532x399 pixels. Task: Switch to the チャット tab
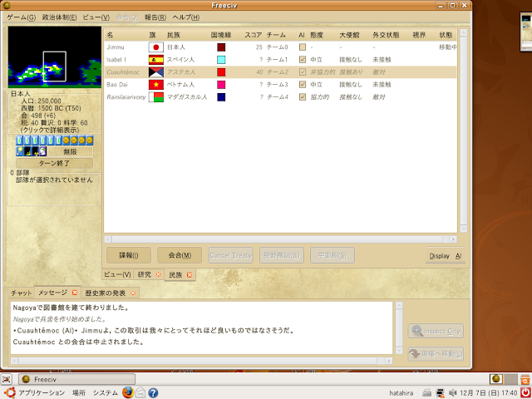click(x=22, y=293)
